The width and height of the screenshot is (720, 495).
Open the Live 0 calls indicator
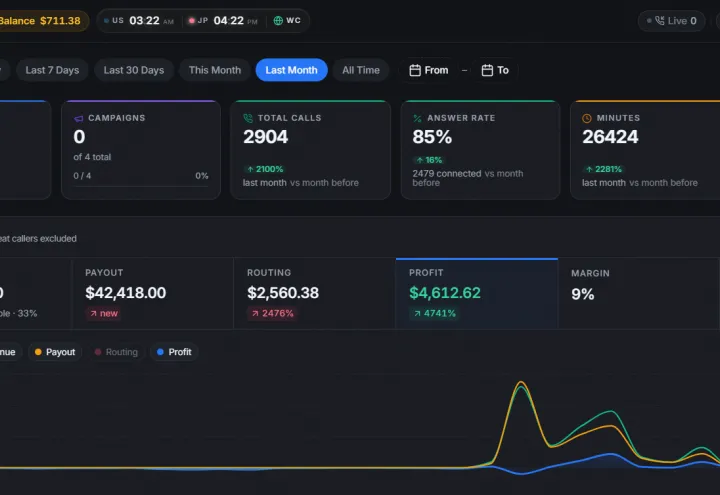click(671, 21)
